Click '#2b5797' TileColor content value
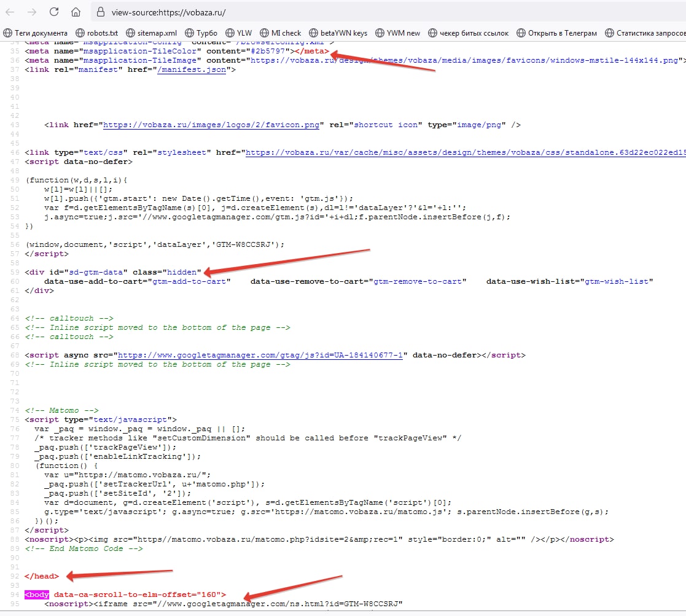 point(268,51)
